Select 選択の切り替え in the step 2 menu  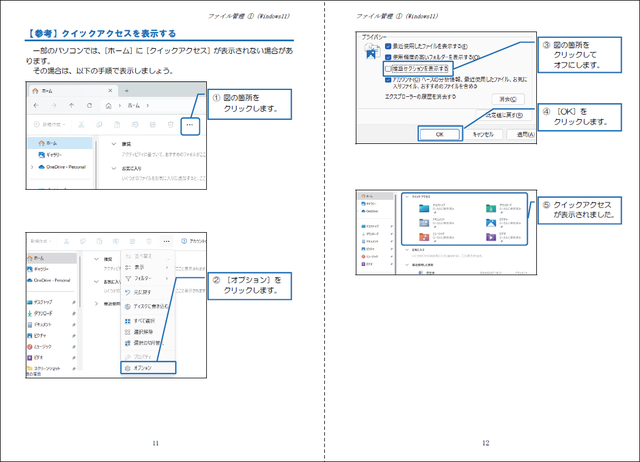point(148,343)
